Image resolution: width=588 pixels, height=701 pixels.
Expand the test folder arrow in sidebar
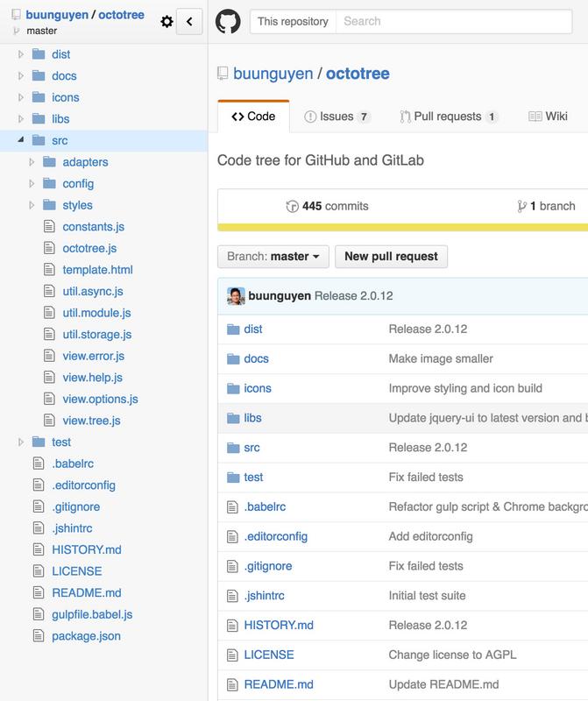20,442
